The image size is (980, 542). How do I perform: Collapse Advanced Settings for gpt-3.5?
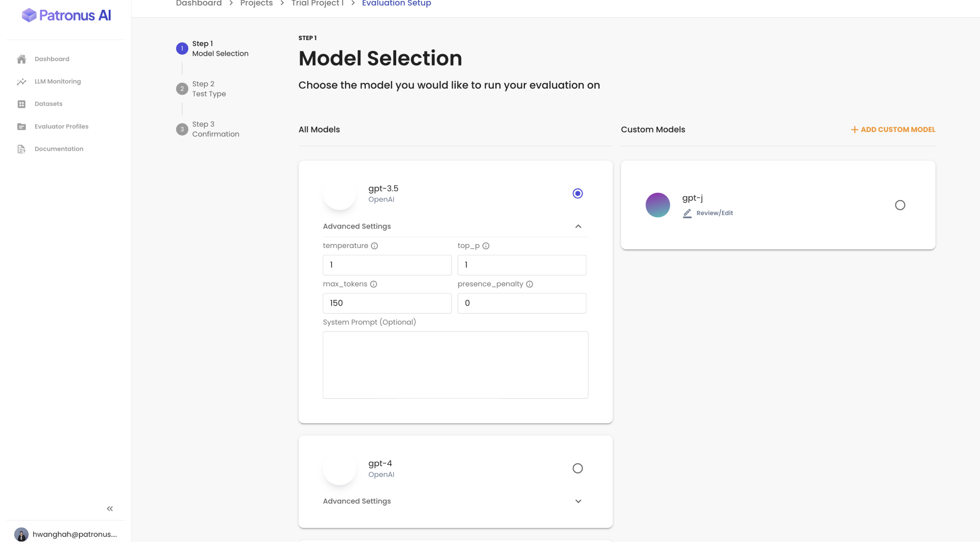[x=578, y=226]
